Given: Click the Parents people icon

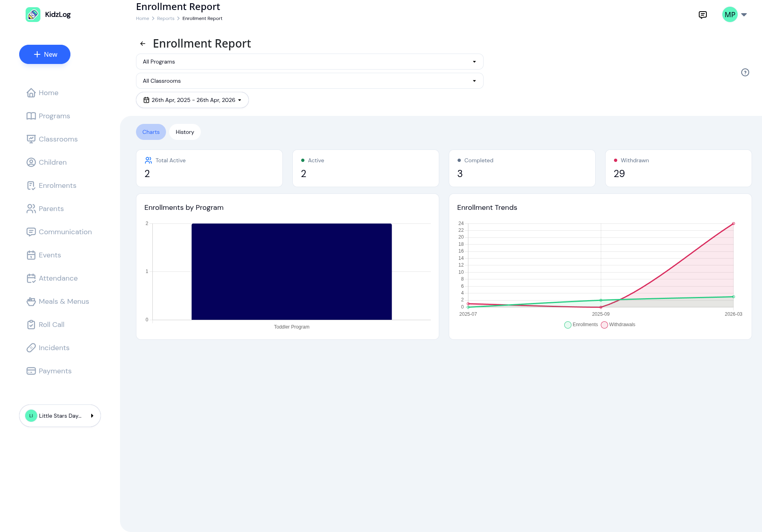Looking at the screenshot, I should coord(31,209).
